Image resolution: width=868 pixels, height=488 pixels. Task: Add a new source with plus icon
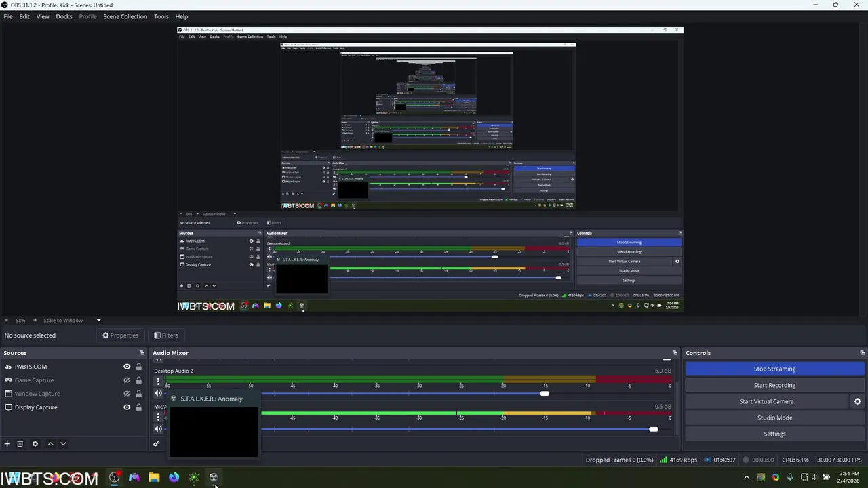coord(7,444)
